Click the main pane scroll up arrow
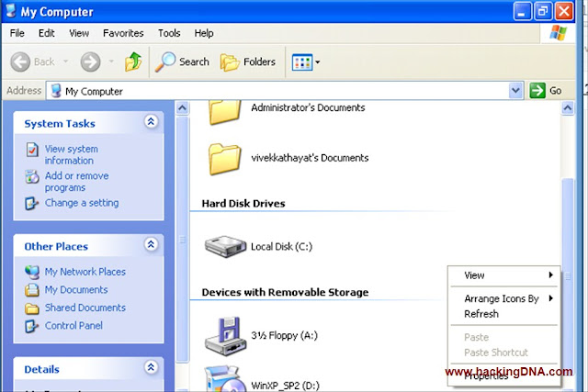 point(568,108)
